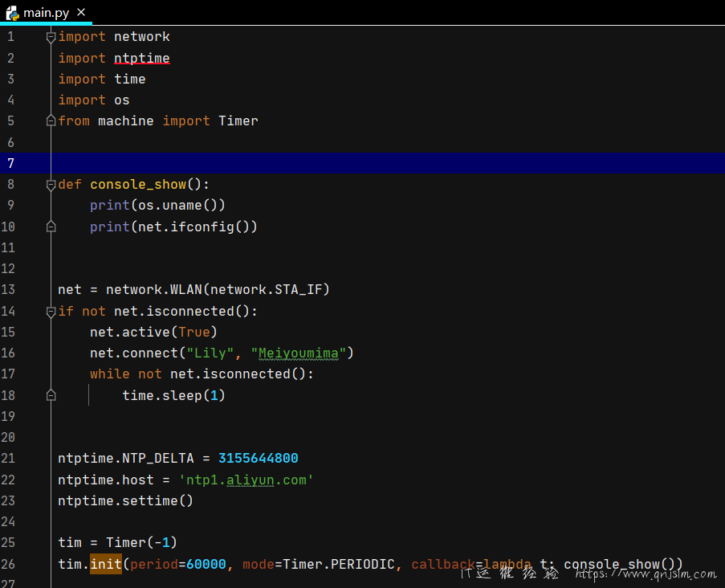Click ntptime.settime() on line 23

[125, 501]
